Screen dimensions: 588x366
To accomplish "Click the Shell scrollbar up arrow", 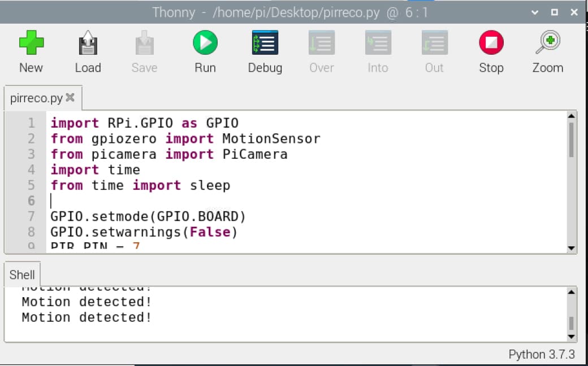I will pyautogui.click(x=572, y=293).
